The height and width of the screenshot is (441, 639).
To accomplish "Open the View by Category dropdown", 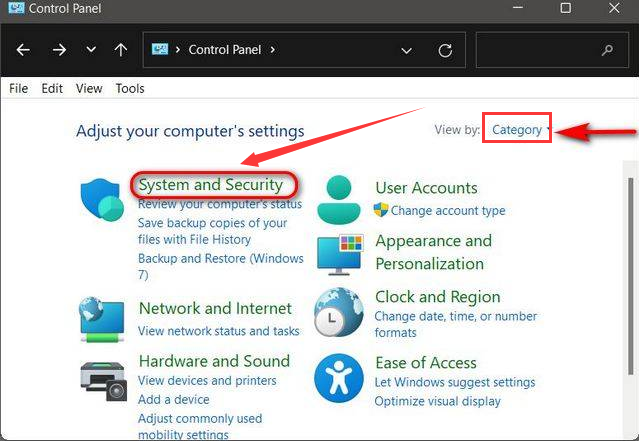I will [518, 129].
